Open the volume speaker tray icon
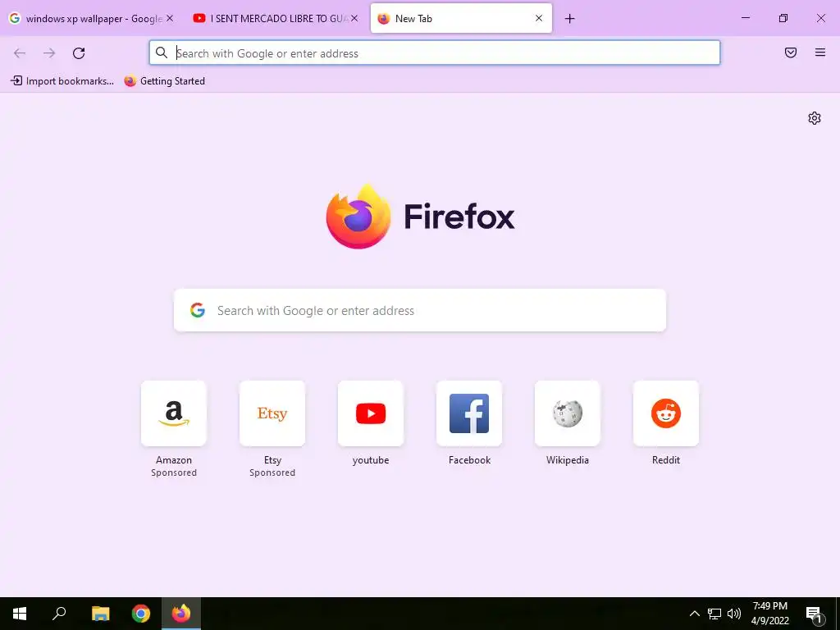840x630 pixels. tap(734, 614)
